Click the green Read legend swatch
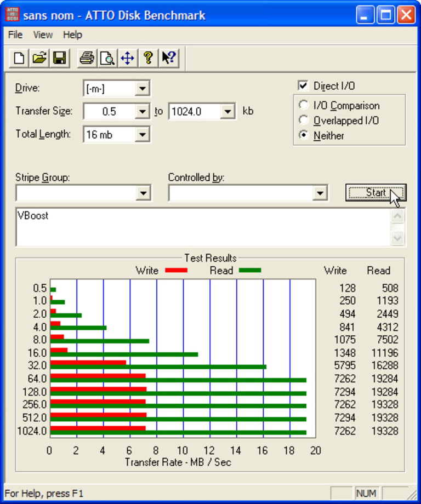 tap(250, 270)
